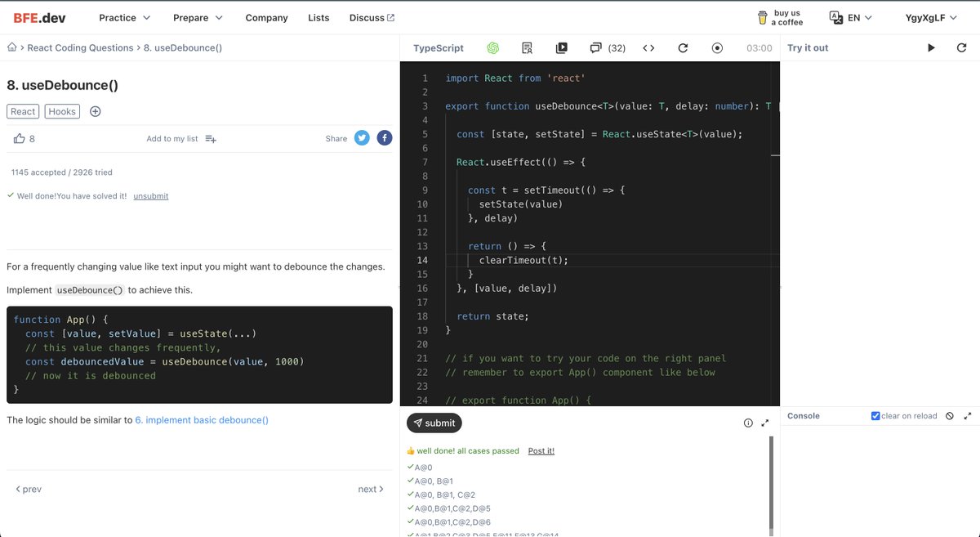Image resolution: width=980 pixels, height=537 pixels.
Task: Click the mock interview icon in editor toolbar
Action: [x=527, y=47]
